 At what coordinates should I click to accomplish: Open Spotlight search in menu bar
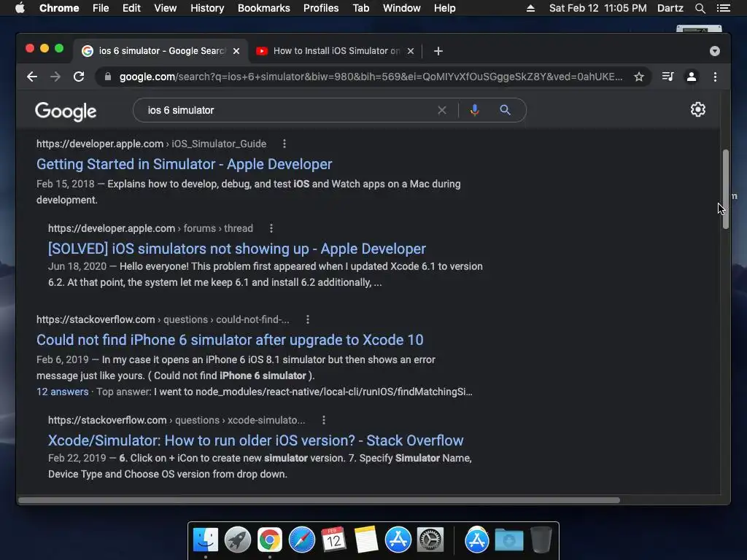pyautogui.click(x=700, y=8)
